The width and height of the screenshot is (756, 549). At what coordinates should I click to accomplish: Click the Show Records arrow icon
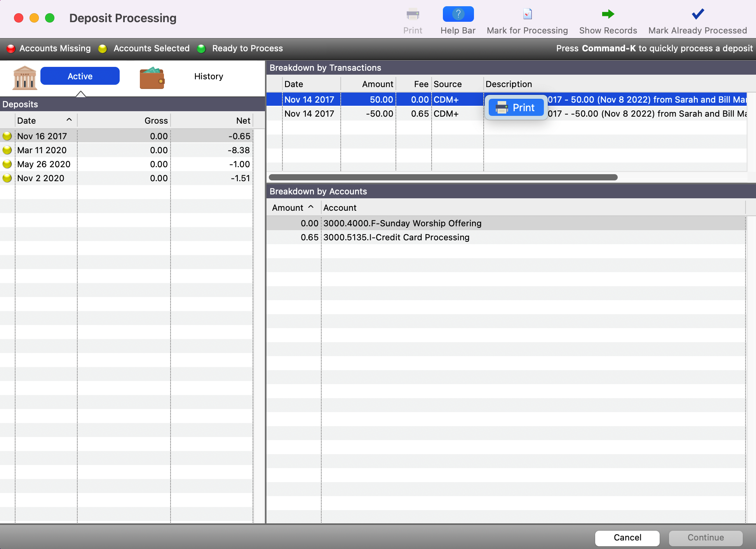click(x=608, y=14)
